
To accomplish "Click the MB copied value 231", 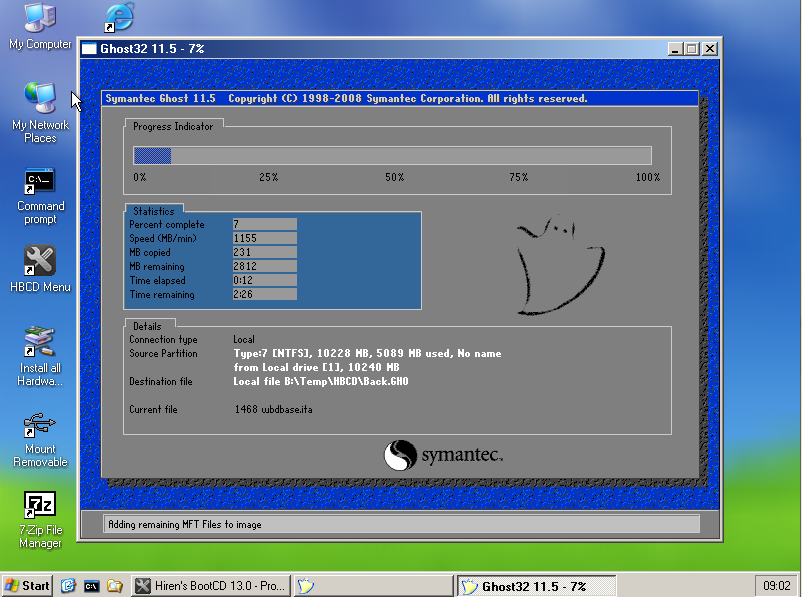I will [x=264, y=252].
